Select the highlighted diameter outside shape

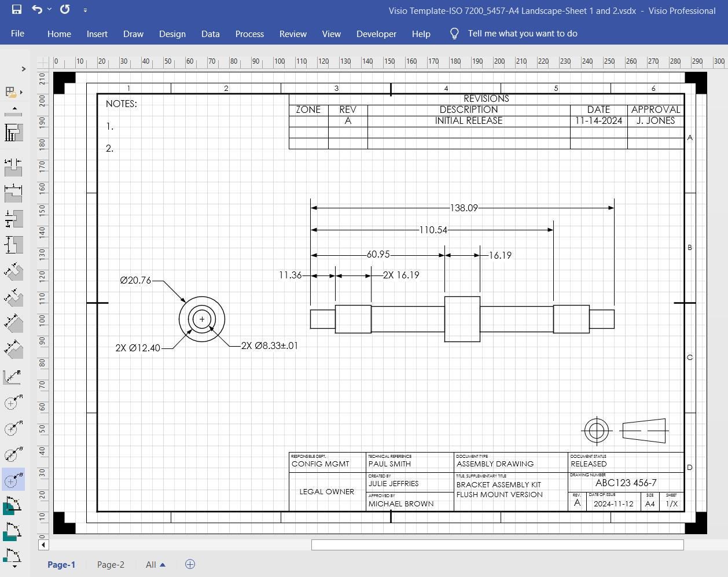click(x=13, y=480)
